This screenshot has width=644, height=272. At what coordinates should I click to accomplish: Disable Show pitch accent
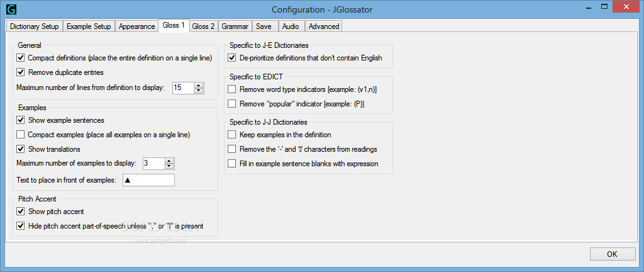coord(21,212)
